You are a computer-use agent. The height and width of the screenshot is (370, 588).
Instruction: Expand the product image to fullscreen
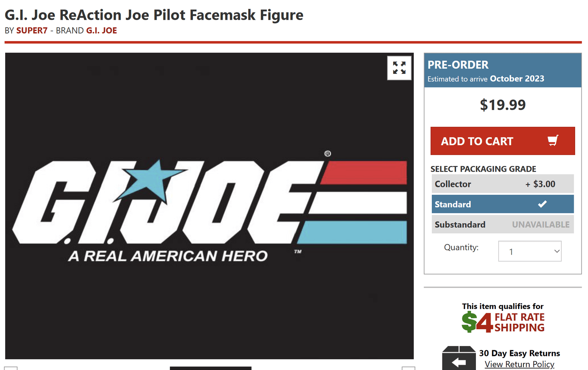click(x=399, y=68)
